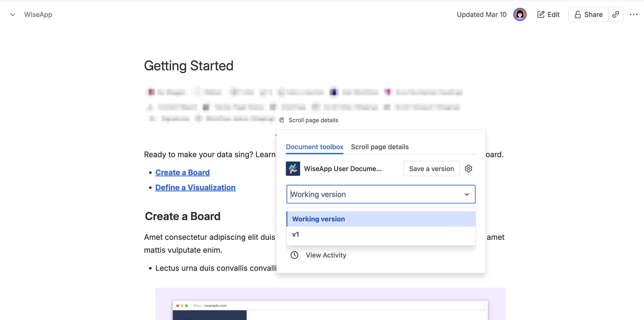Click the WiseApp space breadcrumb
This screenshot has height=320, width=644.
tap(38, 14)
